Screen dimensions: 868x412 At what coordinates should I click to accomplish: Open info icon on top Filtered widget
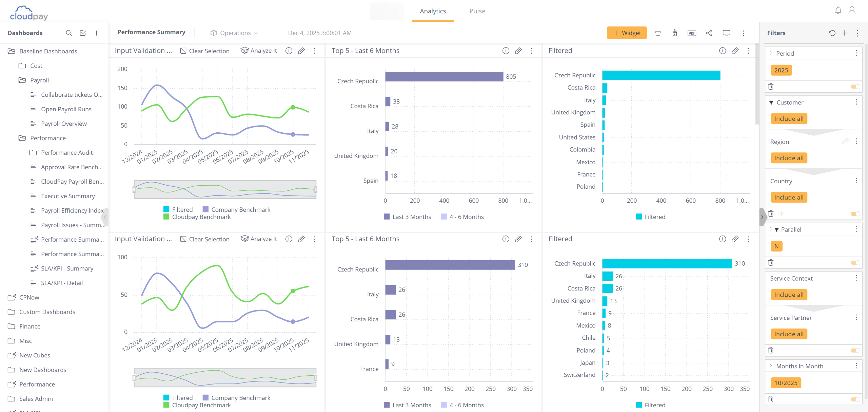[x=723, y=51]
